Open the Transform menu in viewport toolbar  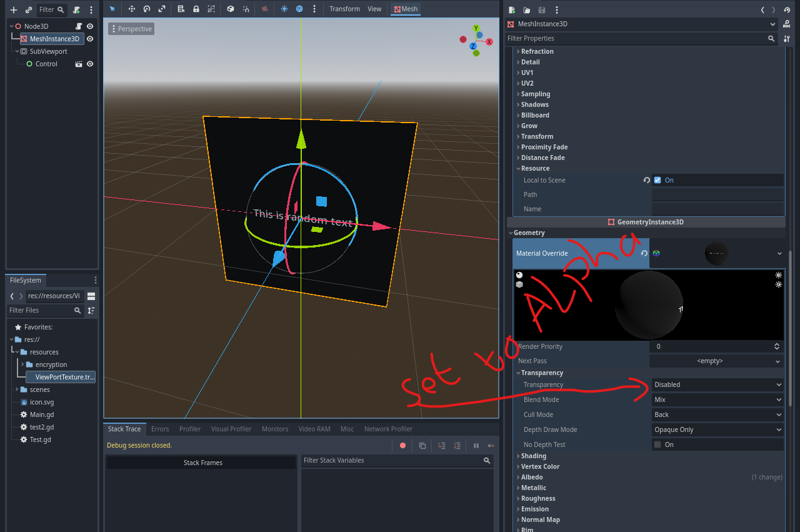(x=344, y=9)
